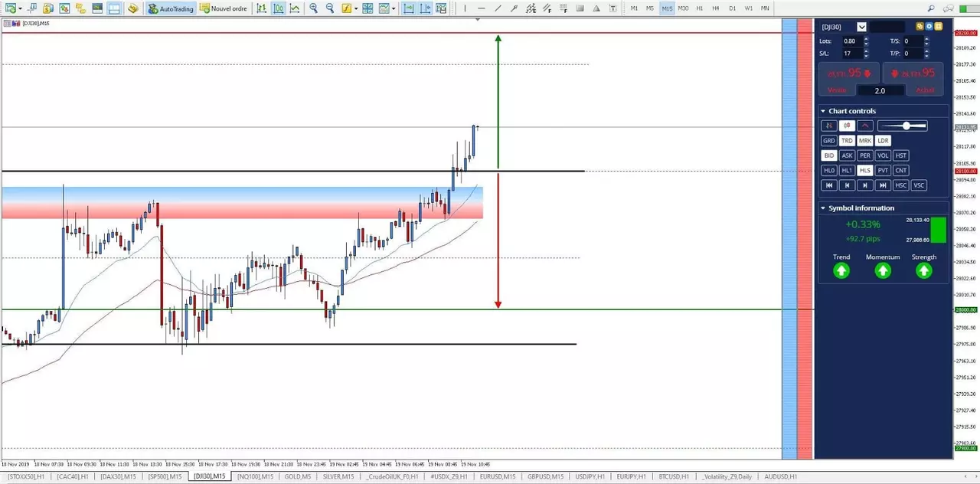Select the horizontal line drawing tool
980x484 pixels.
click(482, 8)
